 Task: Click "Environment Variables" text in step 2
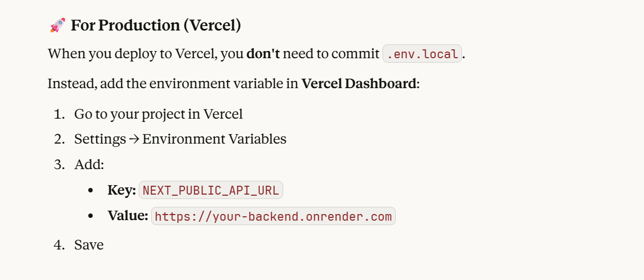(x=214, y=139)
